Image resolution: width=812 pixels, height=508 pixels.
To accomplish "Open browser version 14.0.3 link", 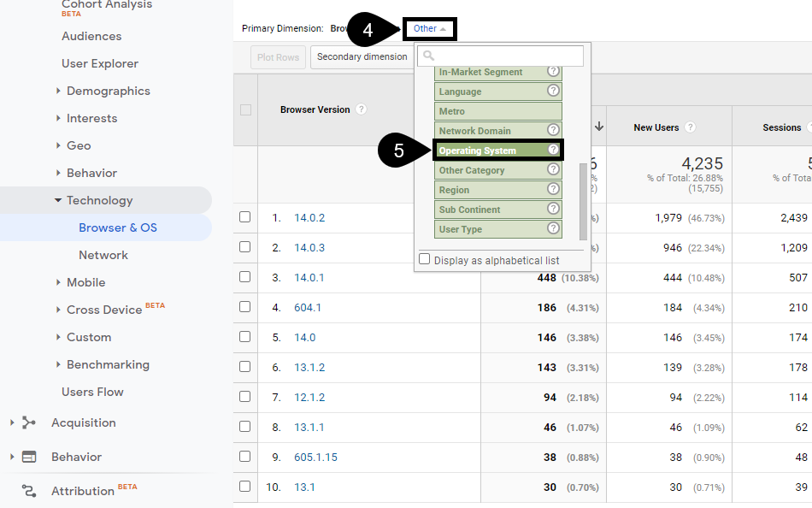I will point(309,247).
